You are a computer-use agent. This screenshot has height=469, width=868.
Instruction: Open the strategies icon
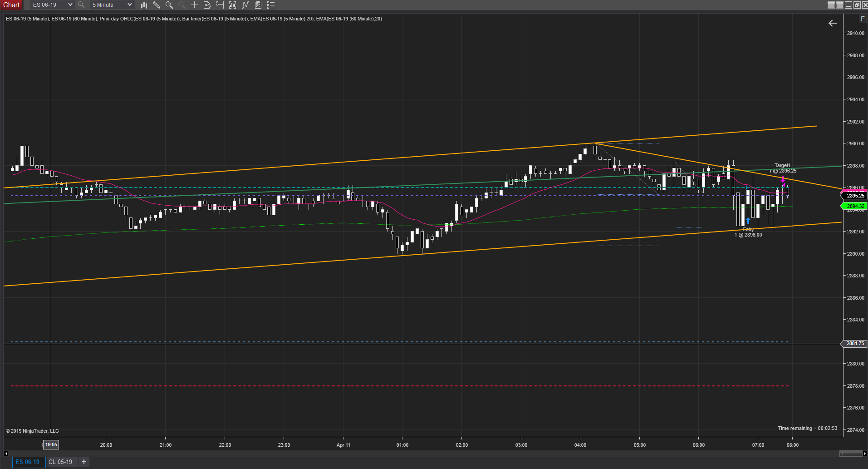click(258, 5)
